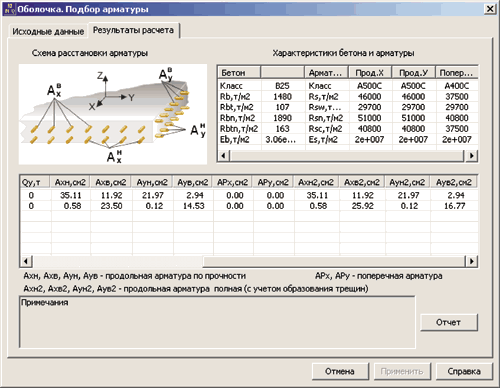Click the characteristics table right scroll arrow
The height and width of the screenshot is (388, 500).
click(471, 155)
